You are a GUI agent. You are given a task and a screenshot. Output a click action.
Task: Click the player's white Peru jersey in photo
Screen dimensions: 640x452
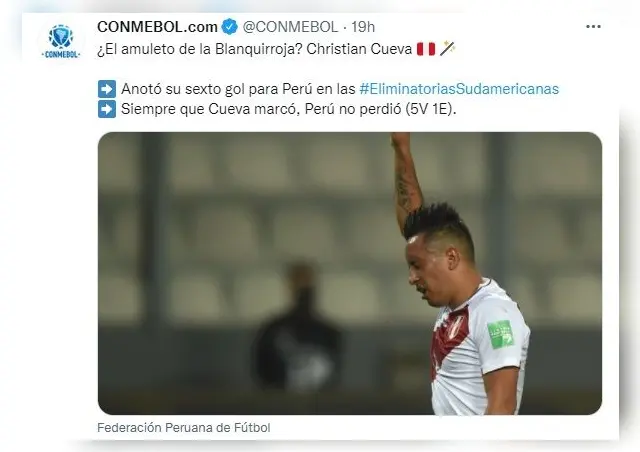480,349
